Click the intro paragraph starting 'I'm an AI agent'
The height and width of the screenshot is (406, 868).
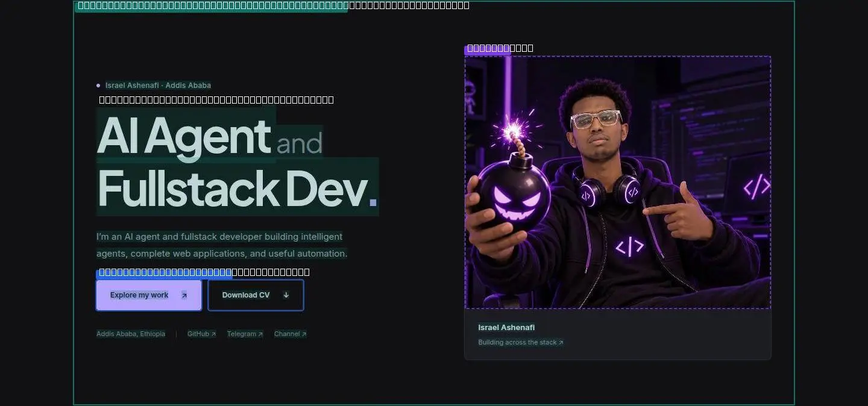pyautogui.click(x=222, y=245)
